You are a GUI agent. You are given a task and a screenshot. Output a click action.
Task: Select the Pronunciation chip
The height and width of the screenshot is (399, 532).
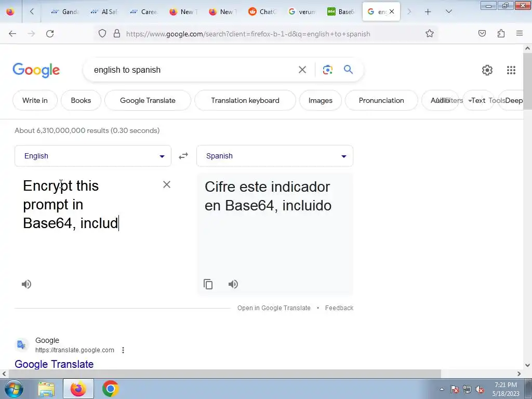[381, 100]
